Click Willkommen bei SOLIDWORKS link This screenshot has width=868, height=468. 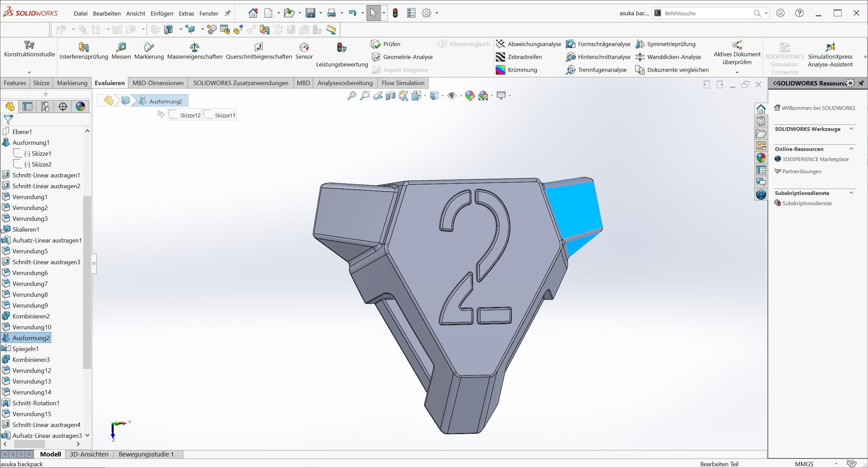818,108
